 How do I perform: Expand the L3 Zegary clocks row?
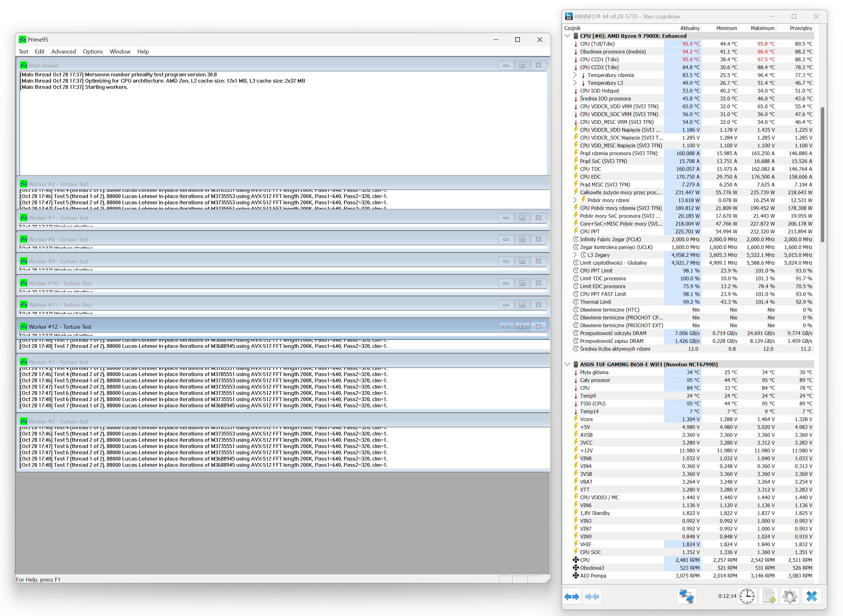click(575, 255)
